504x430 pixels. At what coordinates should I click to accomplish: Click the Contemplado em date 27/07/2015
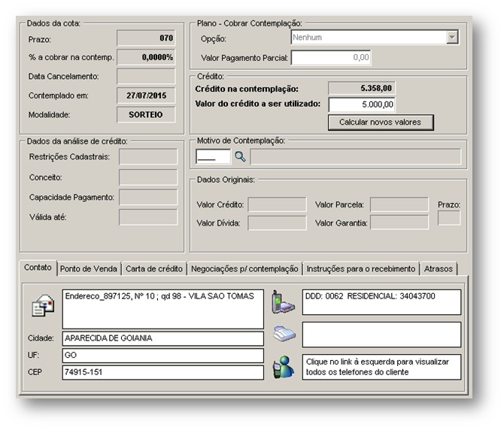coord(146,95)
